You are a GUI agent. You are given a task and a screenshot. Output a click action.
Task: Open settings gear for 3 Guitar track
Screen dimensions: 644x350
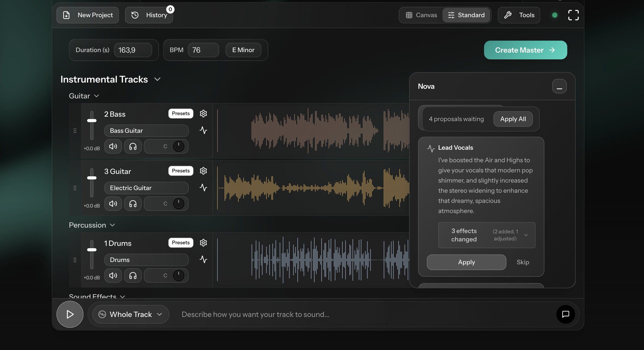point(203,171)
